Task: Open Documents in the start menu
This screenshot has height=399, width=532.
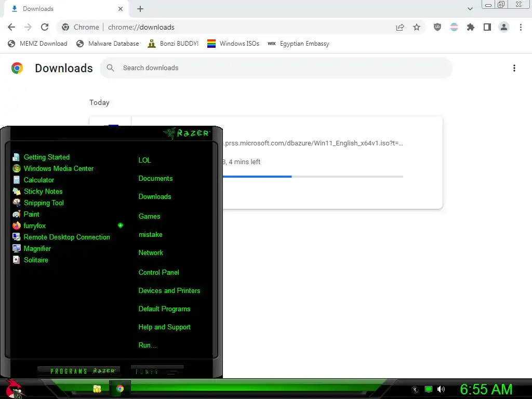Action: [155, 179]
